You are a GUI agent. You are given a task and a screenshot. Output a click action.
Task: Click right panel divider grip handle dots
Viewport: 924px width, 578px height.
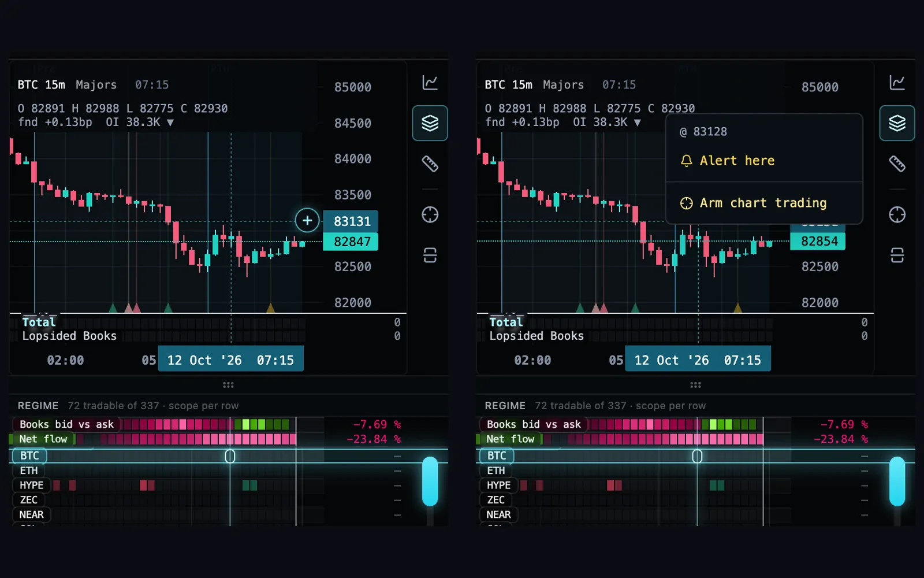(695, 385)
